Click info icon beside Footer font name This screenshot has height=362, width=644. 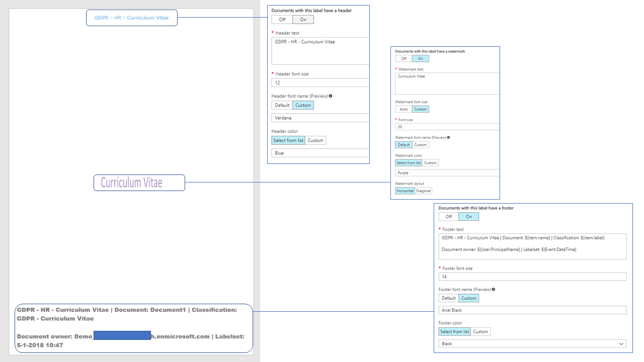tap(493, 290)
